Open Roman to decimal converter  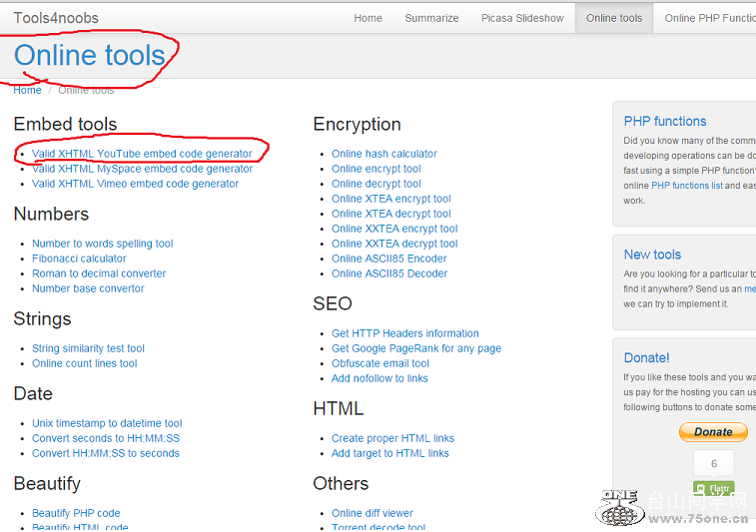(99, 273)
